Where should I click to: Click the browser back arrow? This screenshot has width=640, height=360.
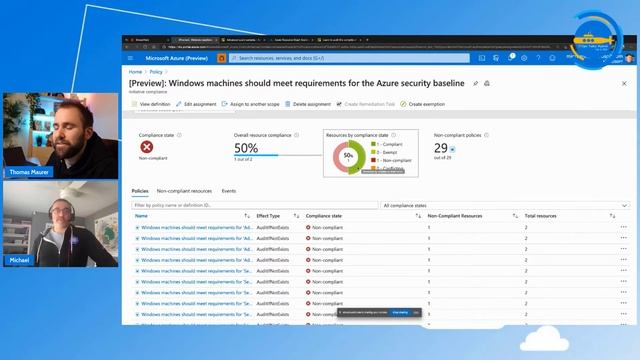(127, 47)
